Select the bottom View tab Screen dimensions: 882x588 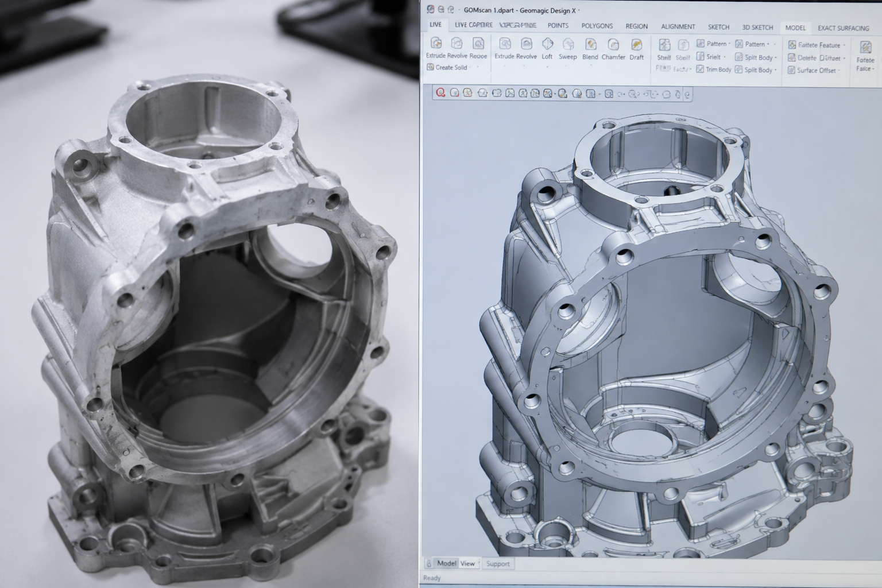coord(467,563)
